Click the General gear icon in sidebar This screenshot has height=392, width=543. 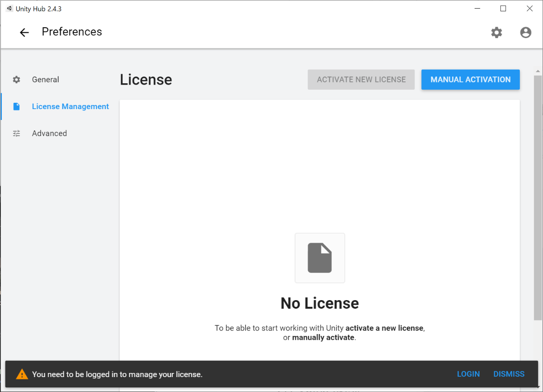click(x=17, y=80)
